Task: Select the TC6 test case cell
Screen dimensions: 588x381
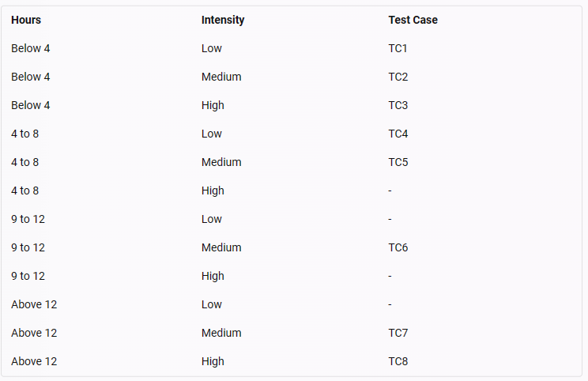Action: [398, 247]
